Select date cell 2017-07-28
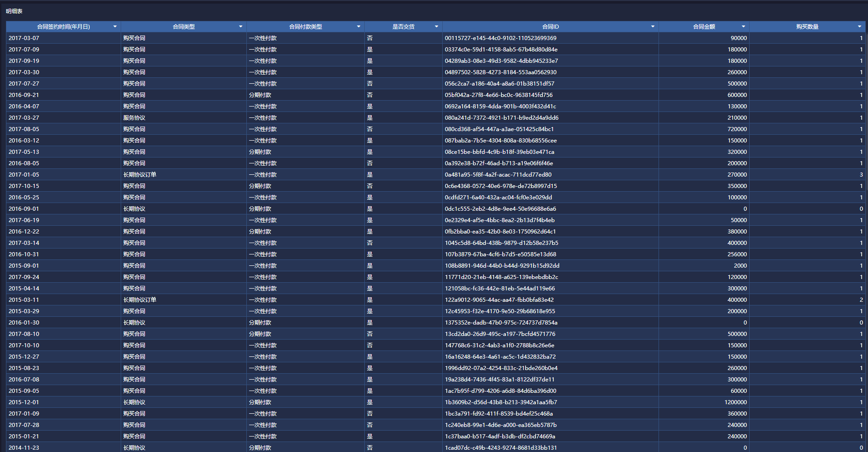 [63, 425]
